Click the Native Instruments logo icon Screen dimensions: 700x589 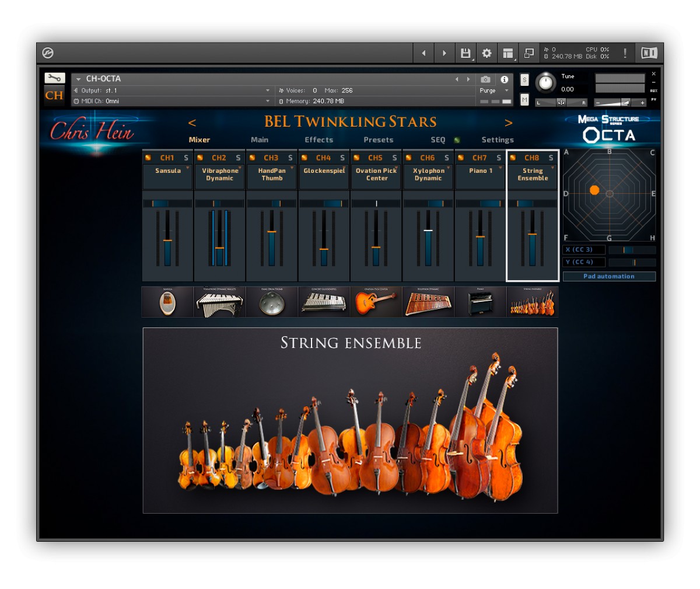[x=649, y=53]
